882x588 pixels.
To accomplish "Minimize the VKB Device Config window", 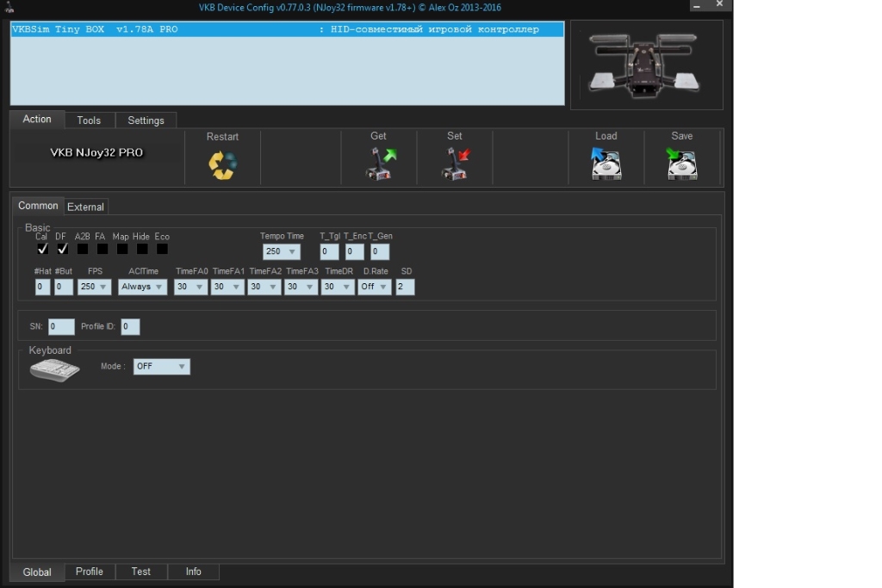I will pos(696,6).
